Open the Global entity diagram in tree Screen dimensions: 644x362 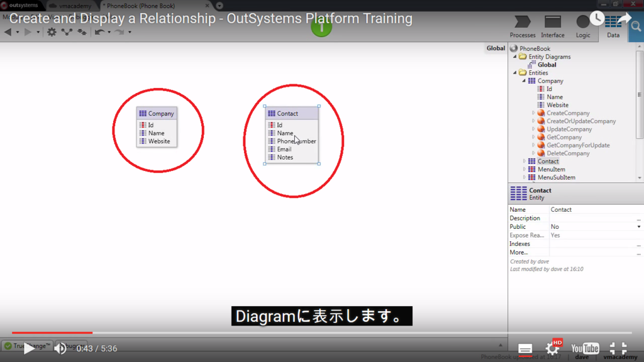point(547,65)
